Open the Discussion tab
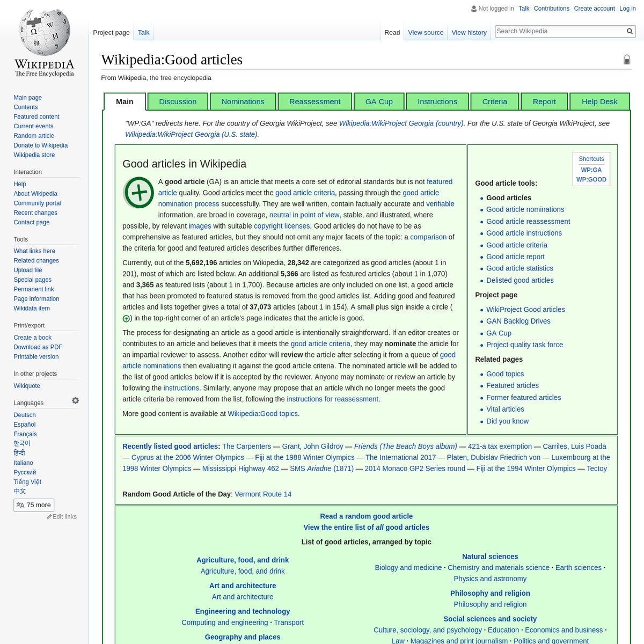 [178, 101]
